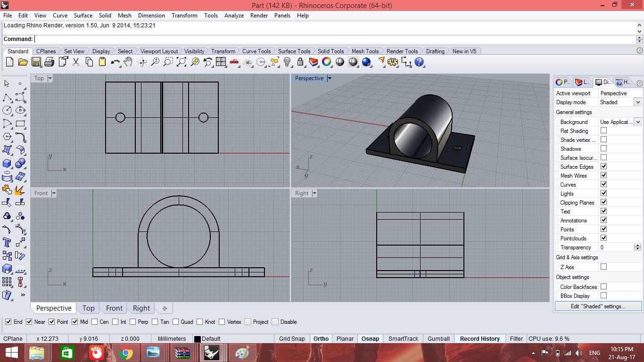Click the light bulb Hide objects icon
The image size is (644, 362).
click(287, 62)
